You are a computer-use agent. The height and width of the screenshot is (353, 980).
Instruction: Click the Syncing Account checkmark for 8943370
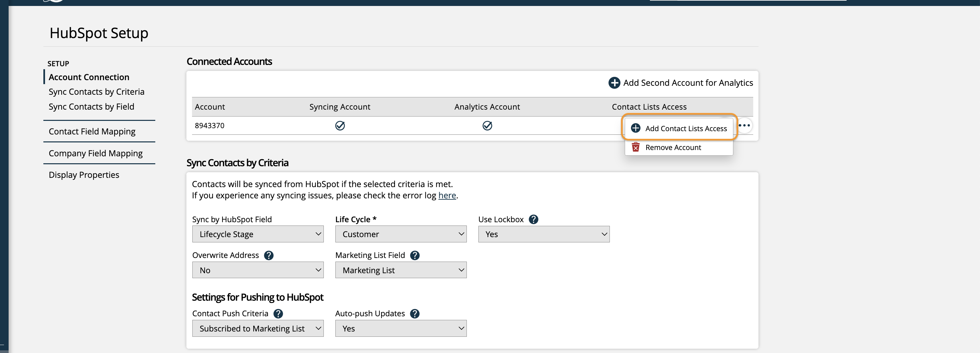(x=340, y=126)
